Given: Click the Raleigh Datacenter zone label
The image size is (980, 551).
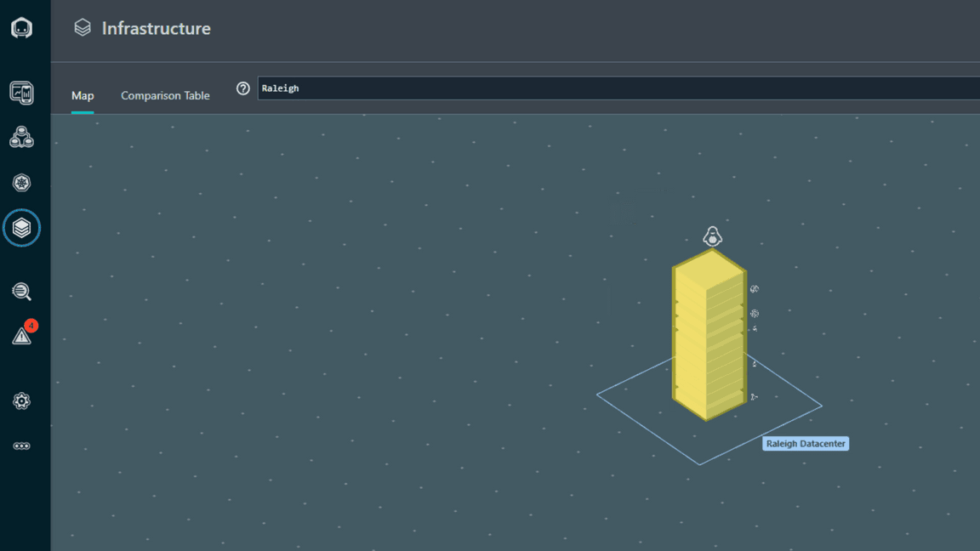Looking at the screenshot, I should coord(805,444).
